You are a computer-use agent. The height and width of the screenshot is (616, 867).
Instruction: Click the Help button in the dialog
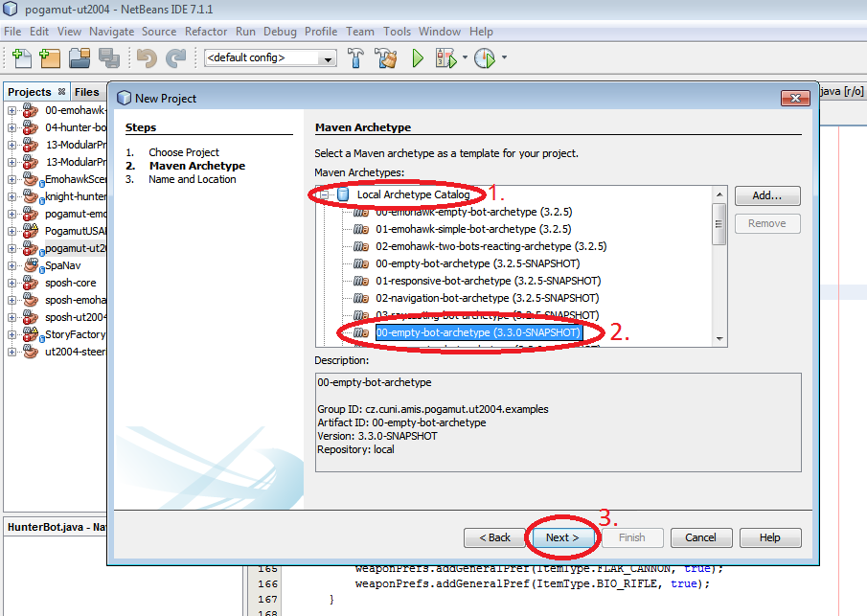[769, 537]
